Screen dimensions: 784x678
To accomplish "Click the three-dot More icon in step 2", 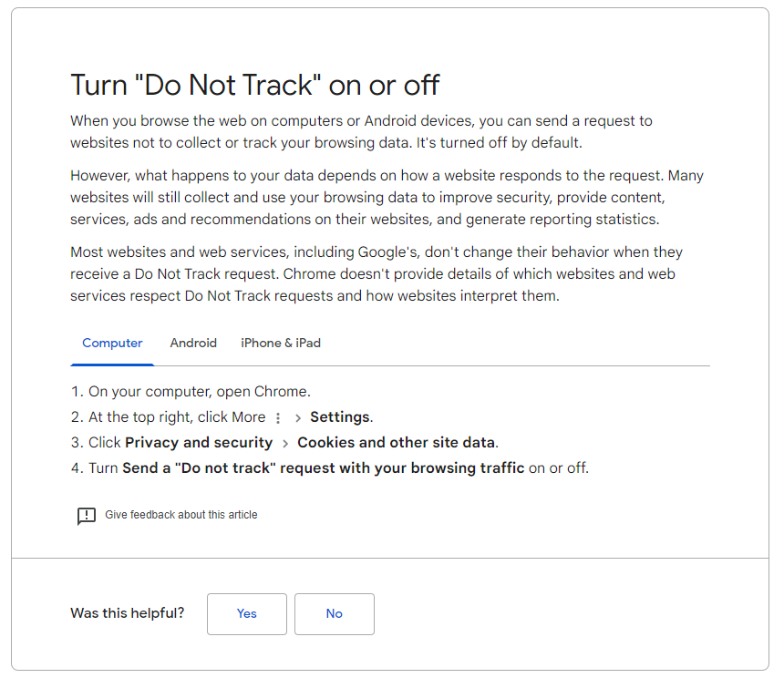I will tap(278, 417).
